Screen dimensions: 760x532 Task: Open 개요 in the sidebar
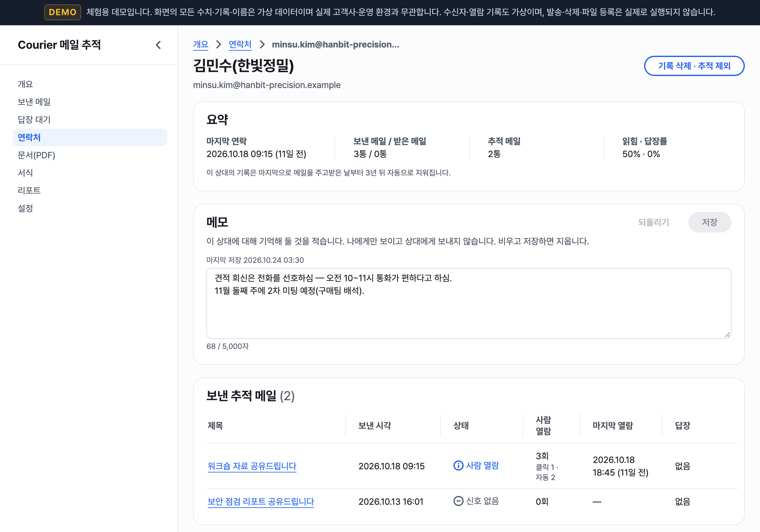click(90, 84)
